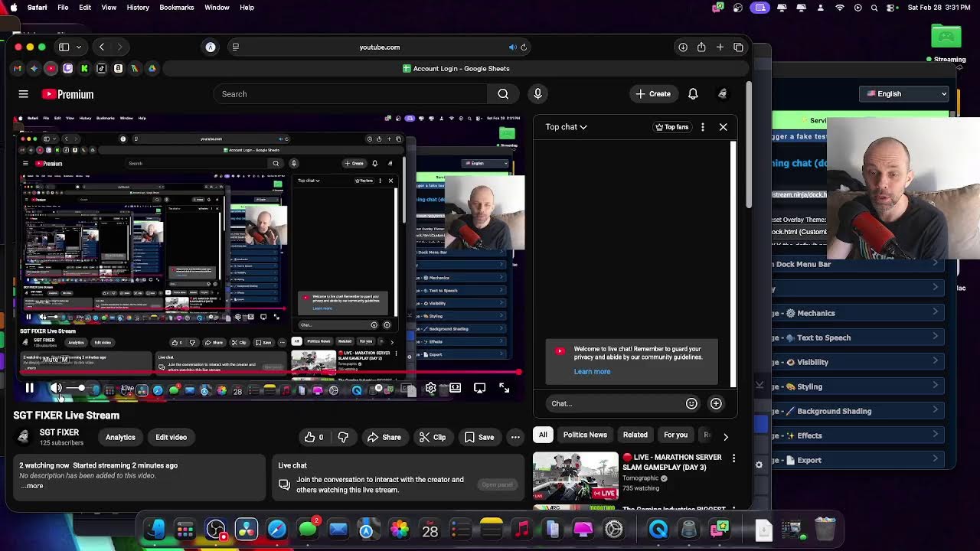This screenshot has width=980, height=551.
Task: Follow the Learn more chat guidelines link
Action: 592,372
